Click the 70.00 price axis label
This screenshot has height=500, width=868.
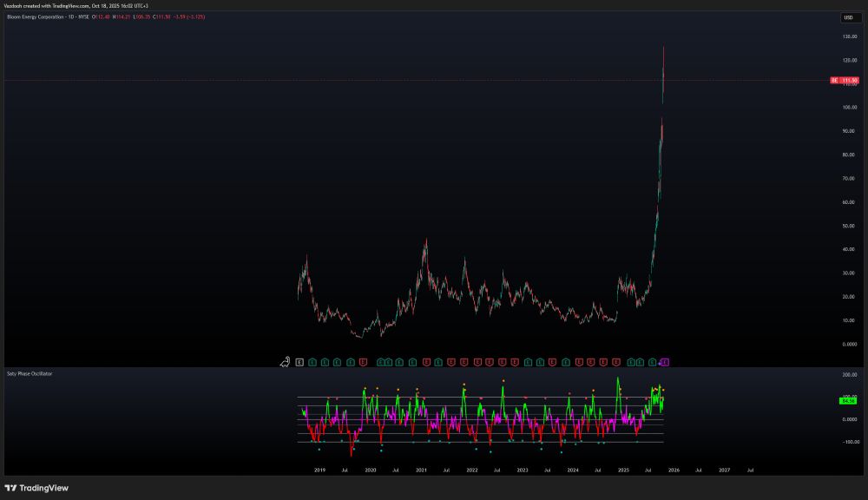coord(849,179)
